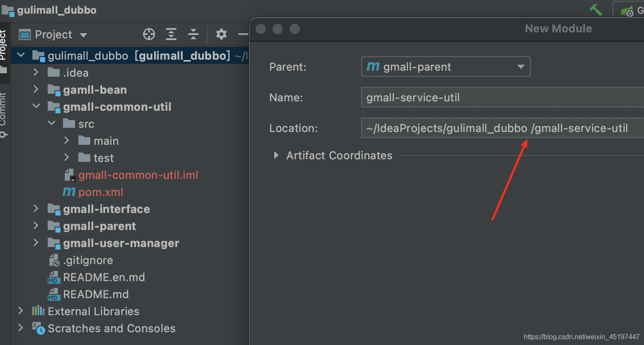Expand the test folder
644x345 pixels.
[x=67, y=158]
